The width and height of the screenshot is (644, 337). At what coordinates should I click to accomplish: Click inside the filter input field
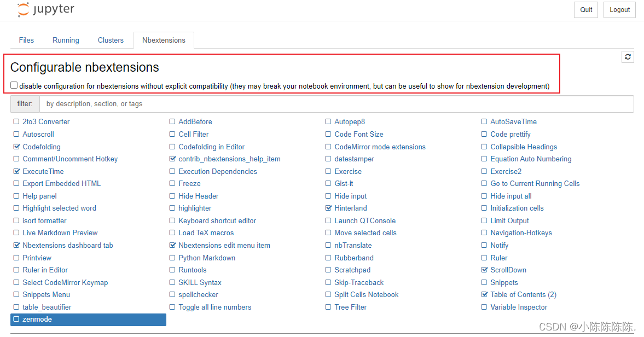(x=219, y=103)
